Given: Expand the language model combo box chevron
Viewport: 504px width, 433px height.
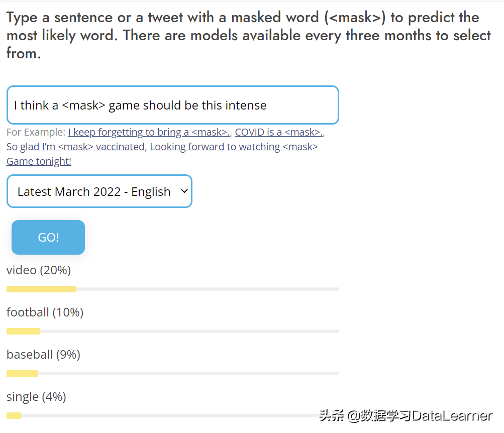Looking at the screenshot, I should click(182, 191).
